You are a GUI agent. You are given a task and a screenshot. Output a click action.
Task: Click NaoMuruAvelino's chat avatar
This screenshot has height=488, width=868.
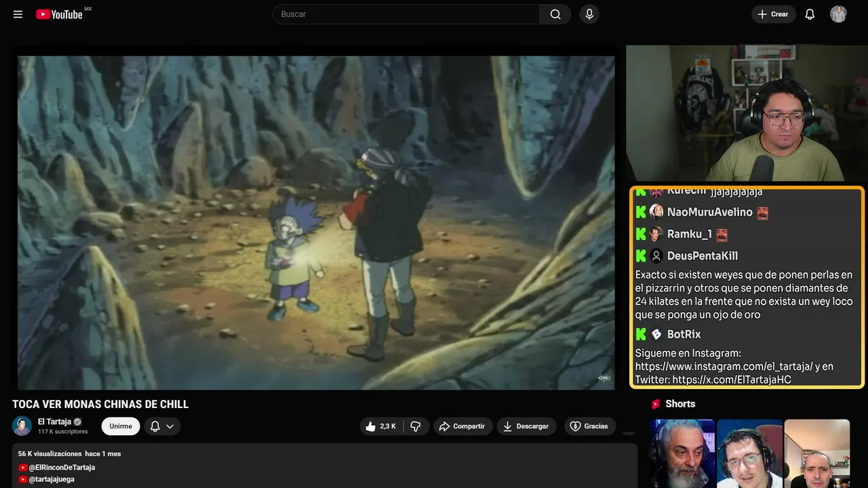656,212
